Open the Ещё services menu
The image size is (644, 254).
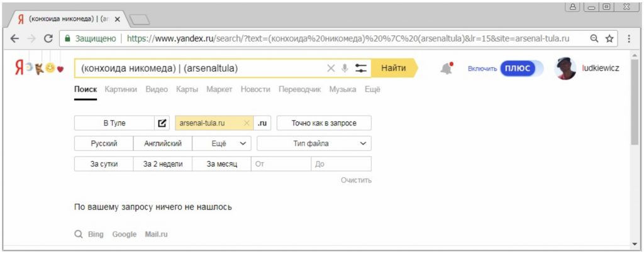click(372, 89)
